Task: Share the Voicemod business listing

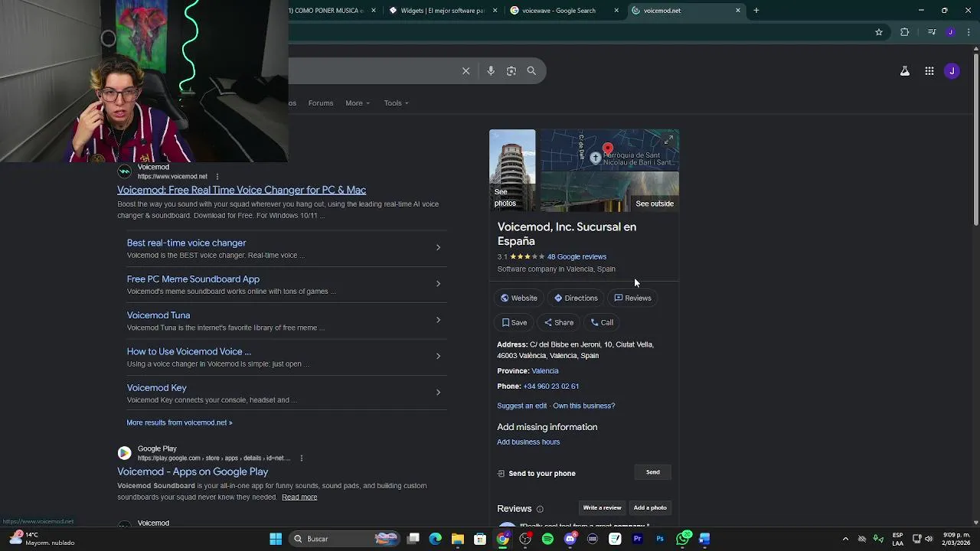Action: point(559,323)
